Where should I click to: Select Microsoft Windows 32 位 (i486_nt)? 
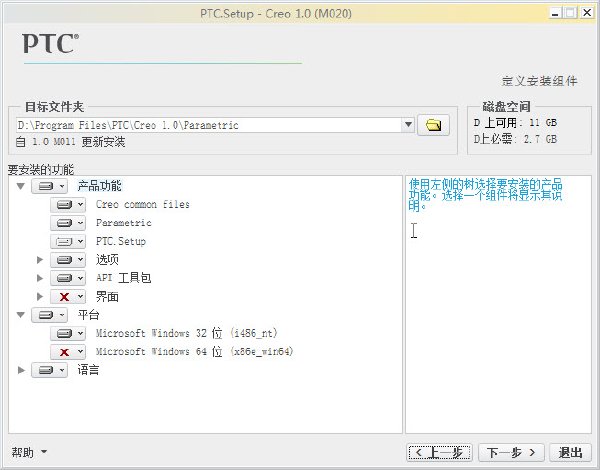pos(186,333)
